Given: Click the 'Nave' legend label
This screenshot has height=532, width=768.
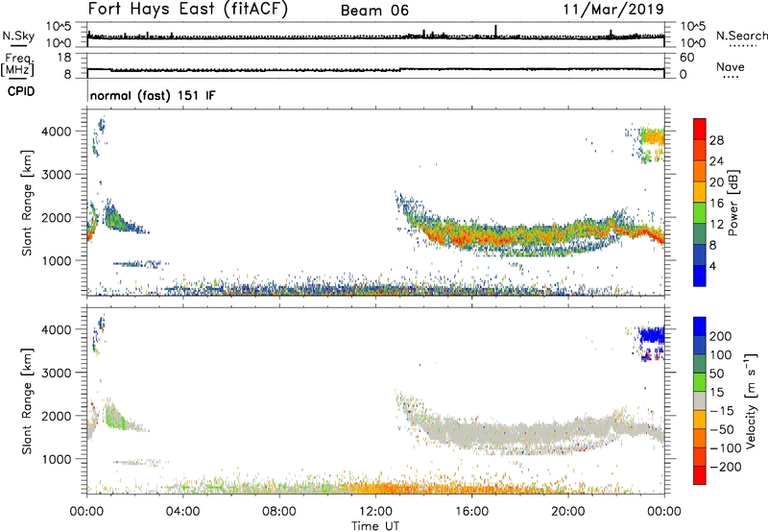Looking at the screenshot, I should point(731,67).
